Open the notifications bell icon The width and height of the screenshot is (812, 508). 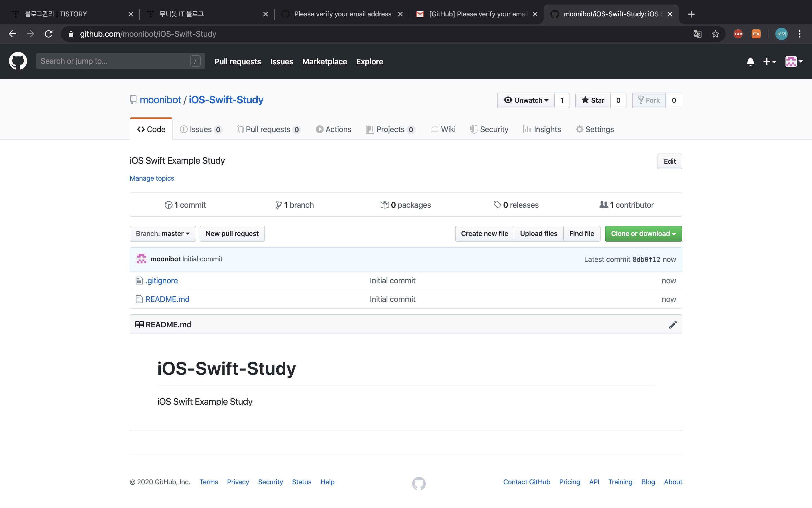pyautogui.click(x=750, y=62)
